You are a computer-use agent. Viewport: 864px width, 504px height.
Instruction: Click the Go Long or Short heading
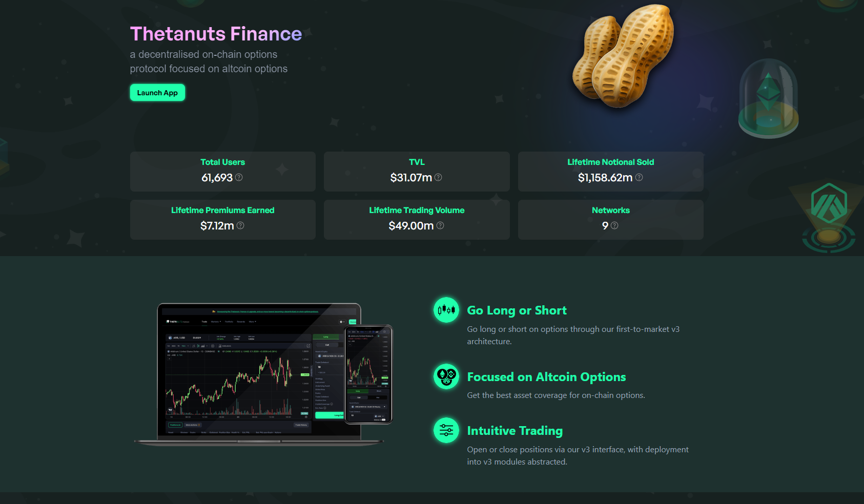pyautogui.click(x=517, y=310)
